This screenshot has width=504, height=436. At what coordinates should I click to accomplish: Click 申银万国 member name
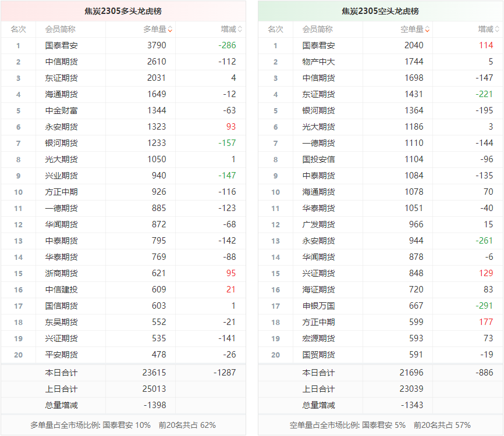(318, 306)
